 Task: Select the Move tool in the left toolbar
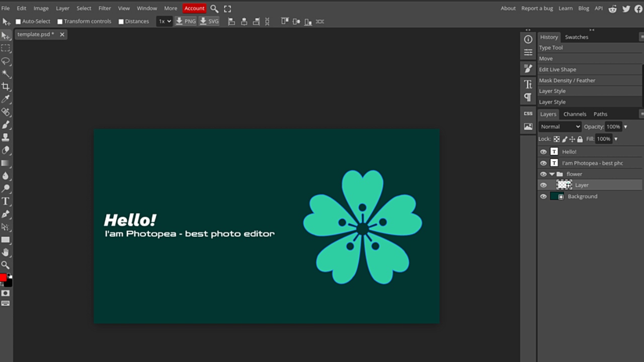pos(6,36)
